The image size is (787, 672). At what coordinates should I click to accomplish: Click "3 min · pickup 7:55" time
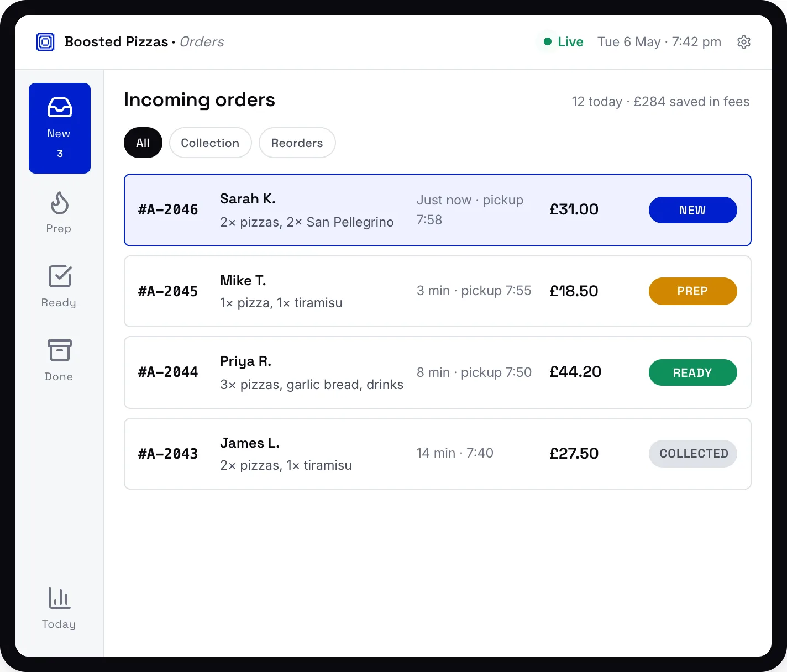[474, 291]
